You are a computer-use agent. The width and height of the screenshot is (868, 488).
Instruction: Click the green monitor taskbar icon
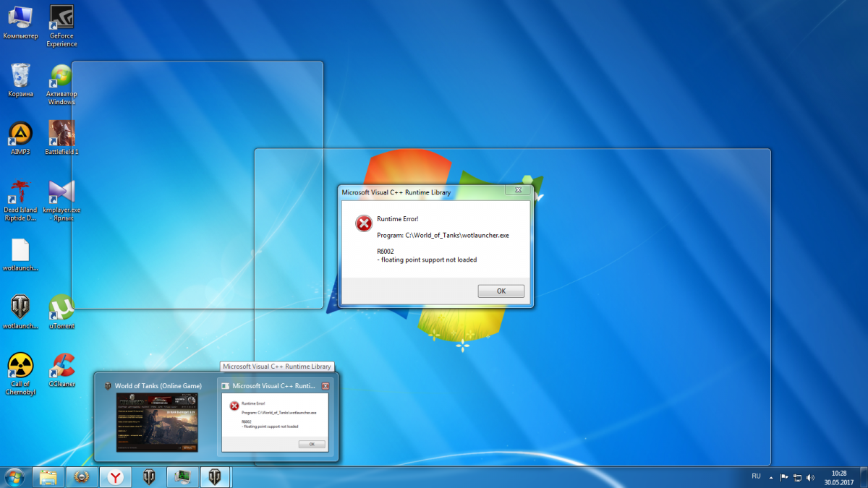pyautogui.click(x=182, y=476)
